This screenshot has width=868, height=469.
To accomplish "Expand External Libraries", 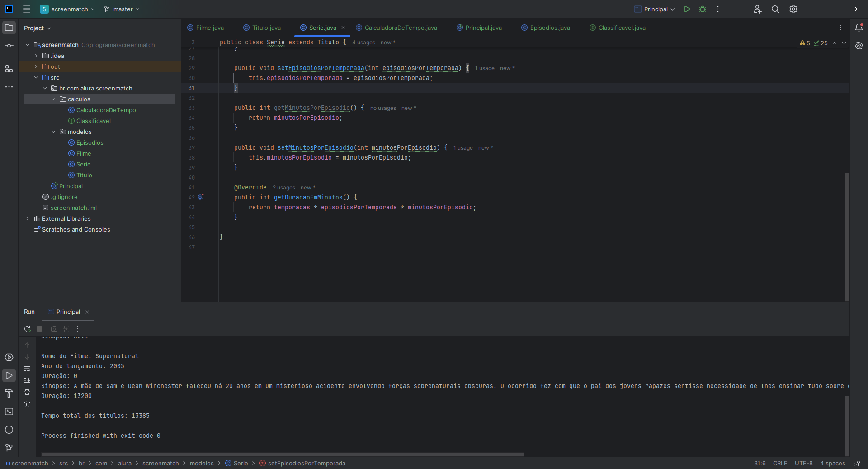I will click(x=28, y=218).
